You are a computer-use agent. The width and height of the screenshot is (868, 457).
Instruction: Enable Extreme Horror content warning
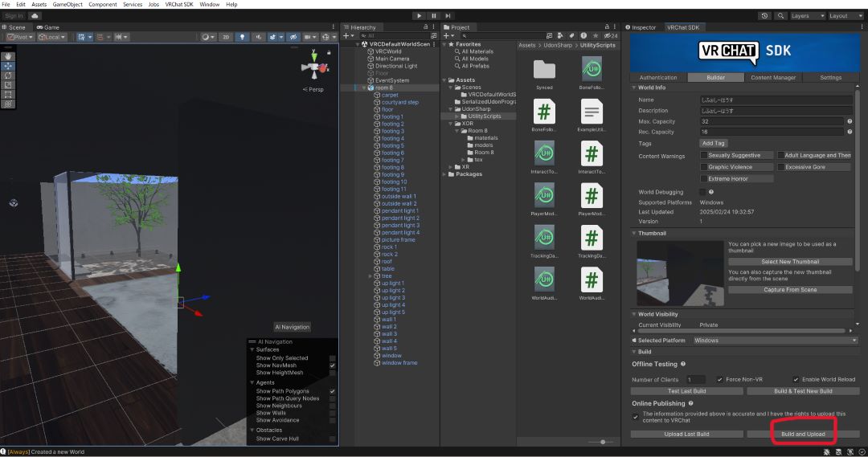703,179
